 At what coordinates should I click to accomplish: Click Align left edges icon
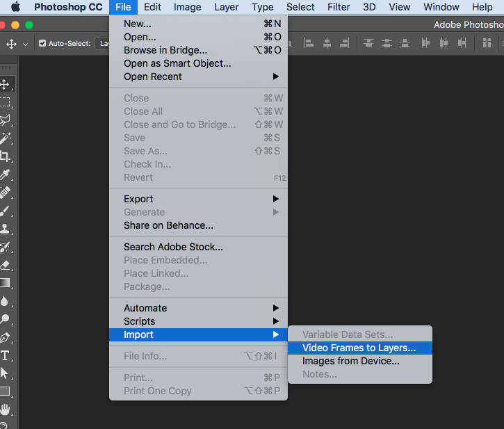click(309, 43)
